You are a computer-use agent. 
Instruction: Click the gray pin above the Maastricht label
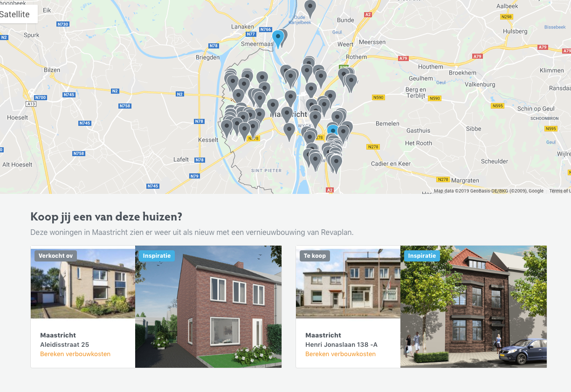coord(290,98)
